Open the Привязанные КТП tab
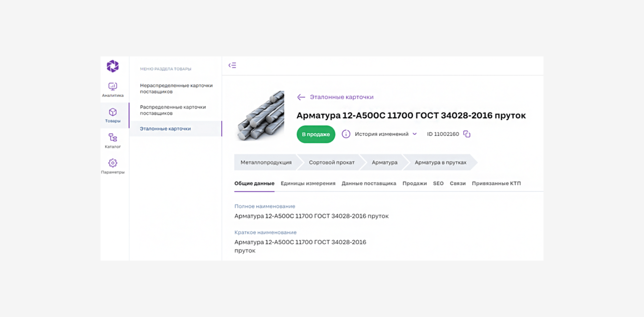The width and height of the screenshot is (644, 317). (x=496, y=183)
